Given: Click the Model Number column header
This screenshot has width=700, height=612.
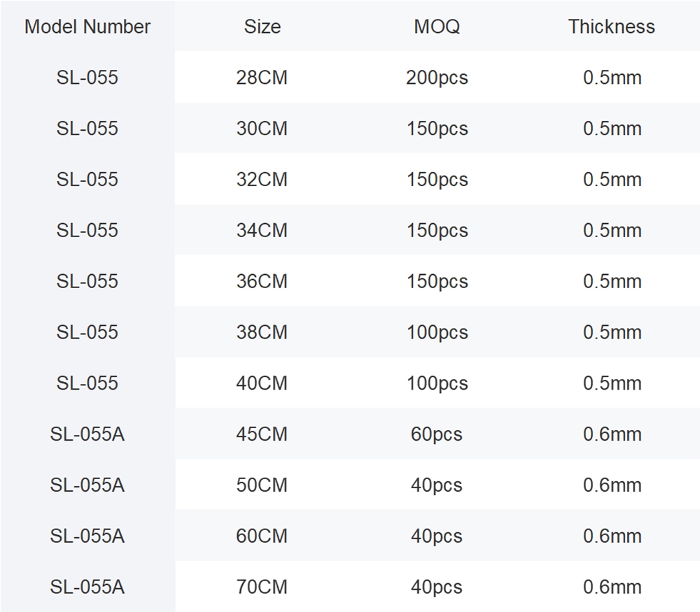Looking at the screenshot, I should [x=87, y=27].
